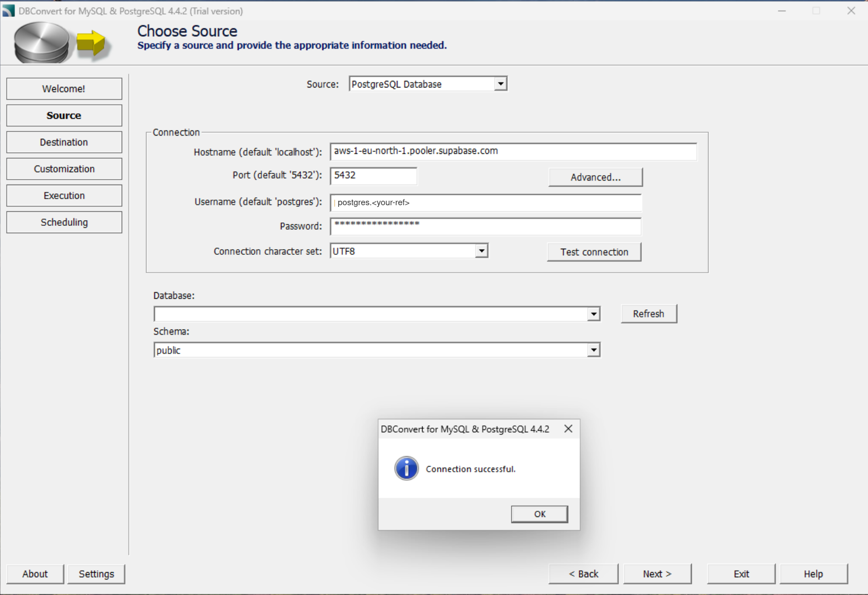Click the 'Connection' group label
This screenshot has width=868, height=595.
click(176, 132)
